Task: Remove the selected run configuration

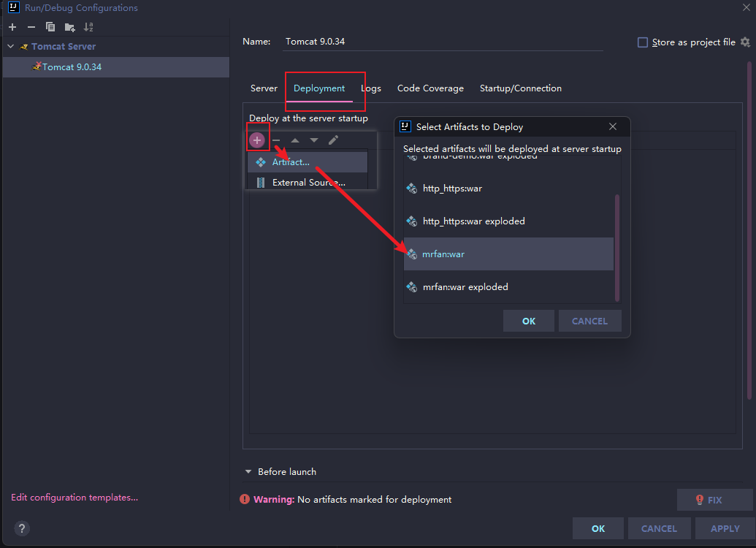Action: coord(31,27)
